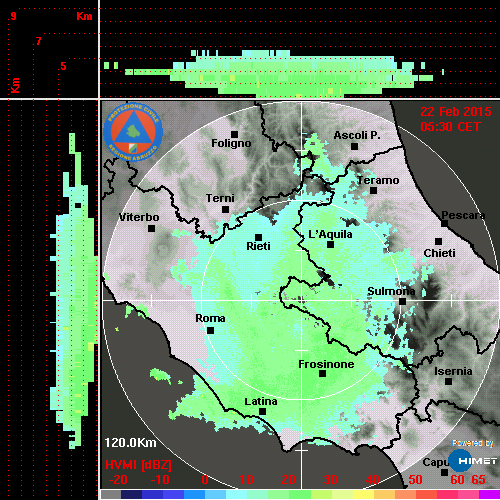Image resolution: width=500 pixels, height=500 pixels.
Task: Click the HVMI [dBZ] legend title
Action: click(138, 465)
